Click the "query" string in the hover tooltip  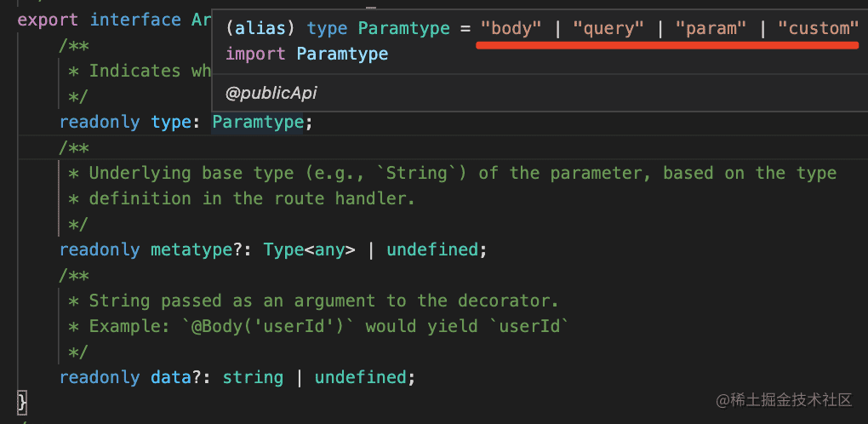608,28
